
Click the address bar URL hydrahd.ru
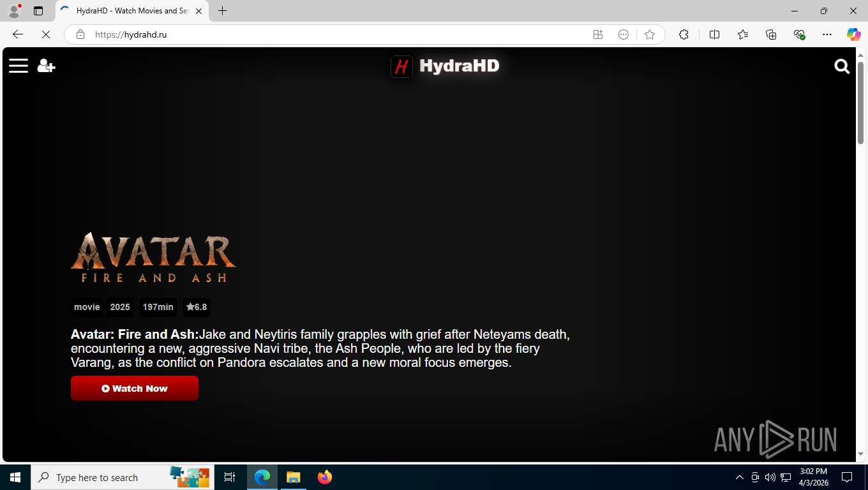[131, 34]
